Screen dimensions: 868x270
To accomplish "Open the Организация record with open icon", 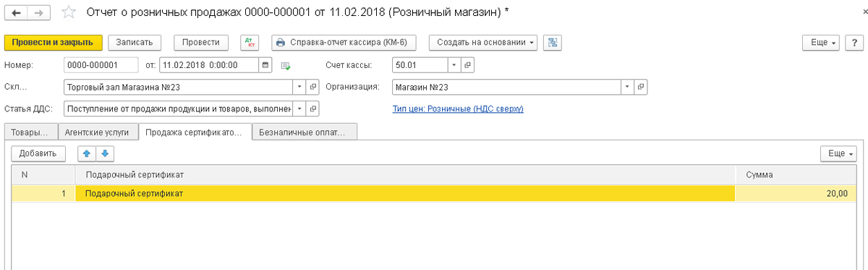I will (x=640, y=87).
